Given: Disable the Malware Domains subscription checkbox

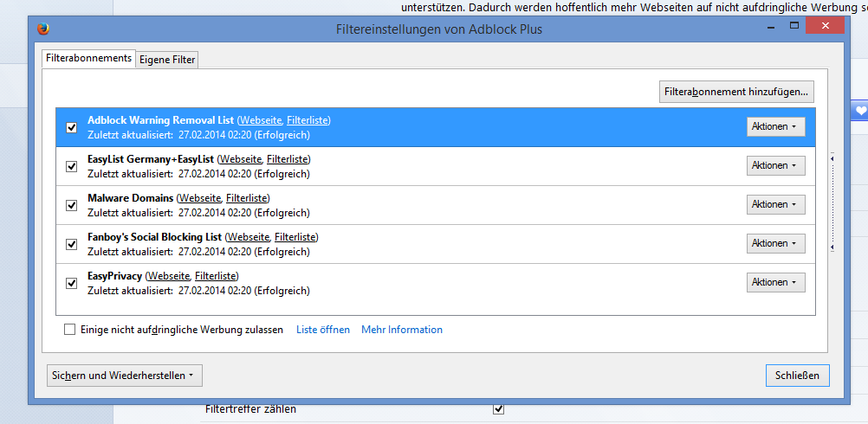Looking at the screenshot, I should tap(71, 205).
